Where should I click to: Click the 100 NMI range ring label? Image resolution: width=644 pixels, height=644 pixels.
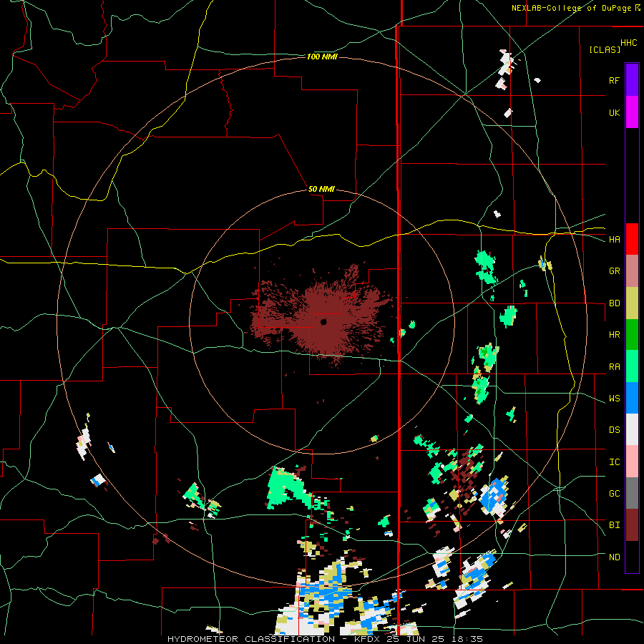pyautogui.click(x=322, y=57)
